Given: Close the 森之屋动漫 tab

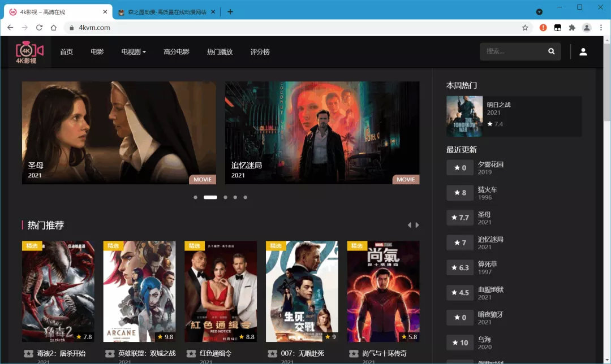Looking at the screenshot, I should (213, 12).
